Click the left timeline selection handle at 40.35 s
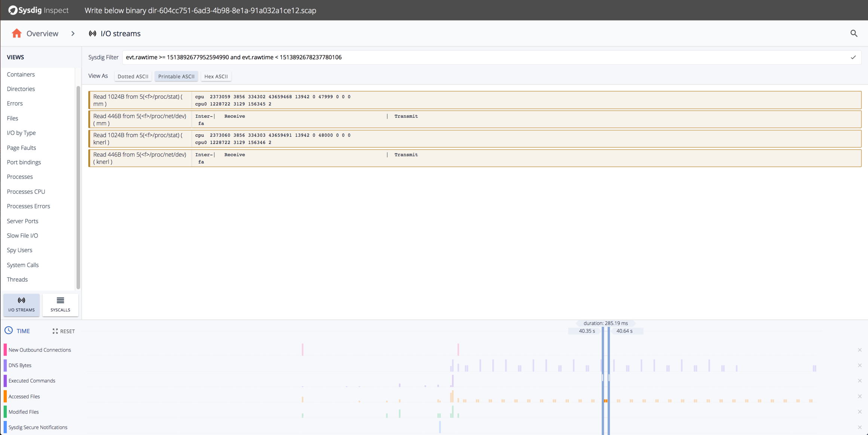Viewport: 868px width, 435px height. 603,380
